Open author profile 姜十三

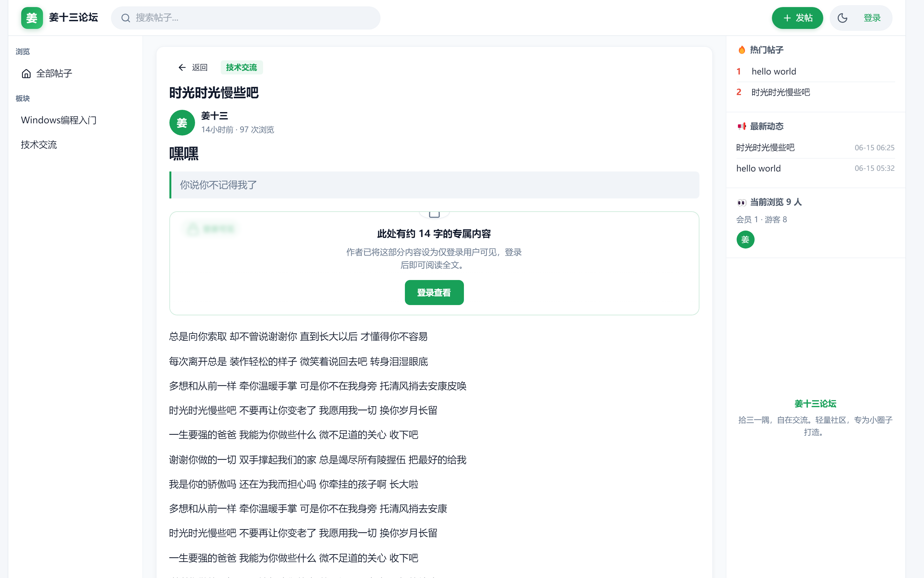click(215, 116)
